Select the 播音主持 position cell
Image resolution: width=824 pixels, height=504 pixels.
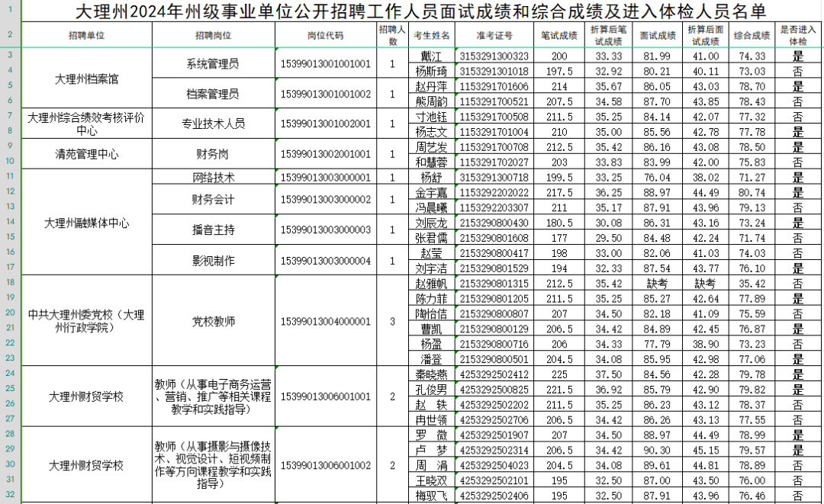(x=214, y=230)
